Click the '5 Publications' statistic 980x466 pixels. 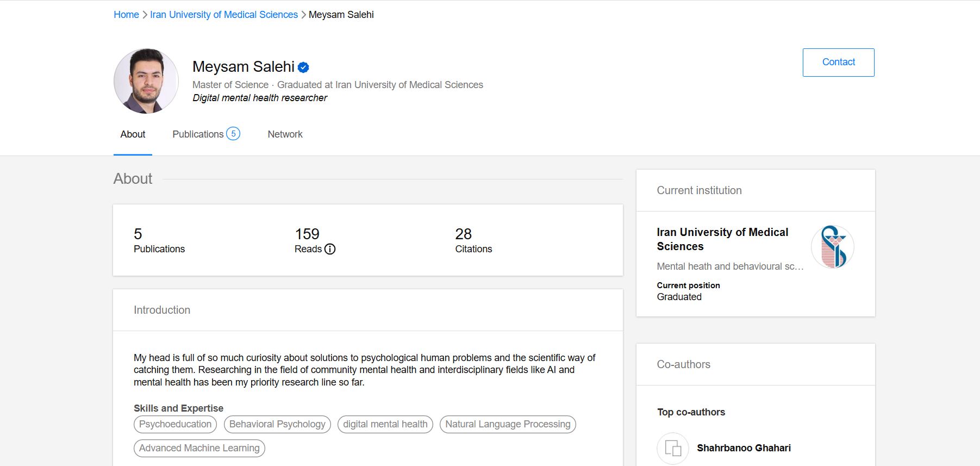[159, 240]
